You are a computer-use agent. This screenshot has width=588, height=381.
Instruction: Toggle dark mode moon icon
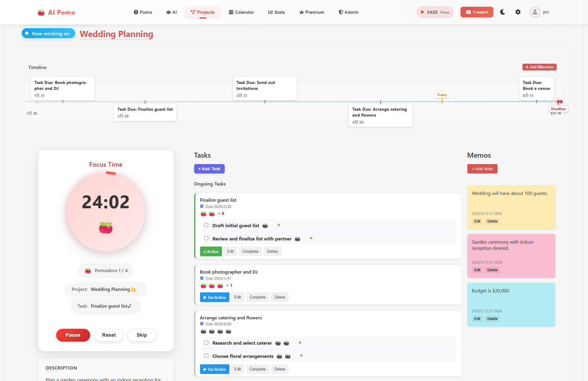pyautogui.click(x=503, y=12)
